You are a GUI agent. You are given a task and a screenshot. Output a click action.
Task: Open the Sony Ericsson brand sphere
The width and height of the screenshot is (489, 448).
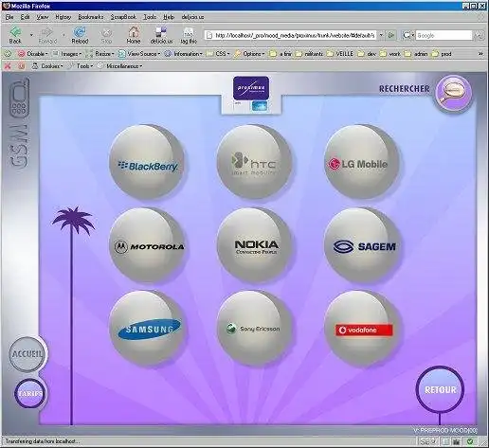coord(255,329)
